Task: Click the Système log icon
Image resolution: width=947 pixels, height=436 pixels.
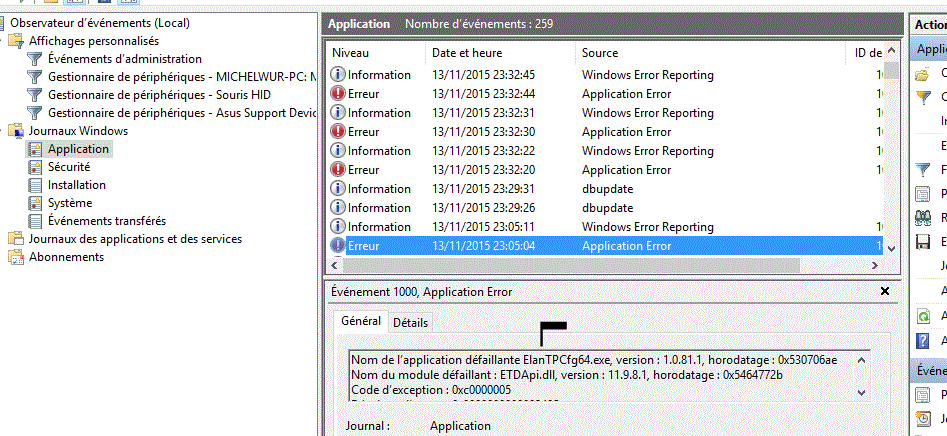Action: coord(36,204)
